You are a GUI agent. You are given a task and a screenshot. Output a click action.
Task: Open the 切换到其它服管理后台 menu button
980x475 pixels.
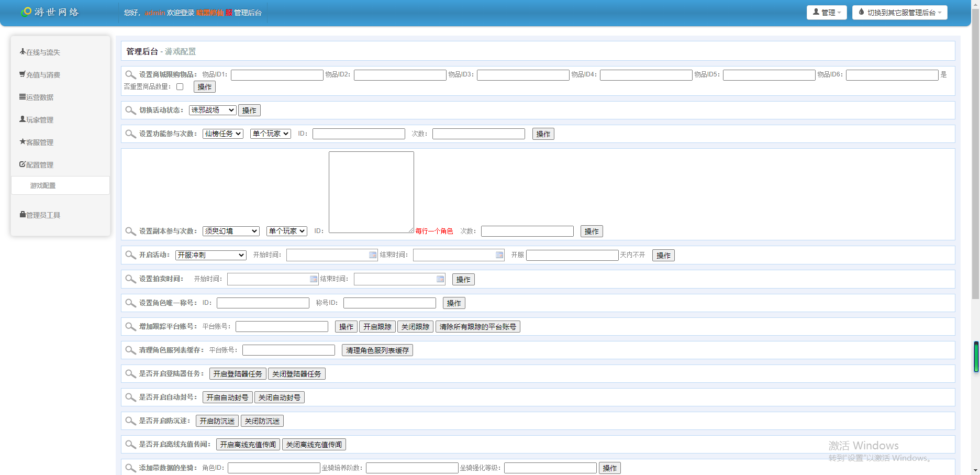click(x=899, y=13)
